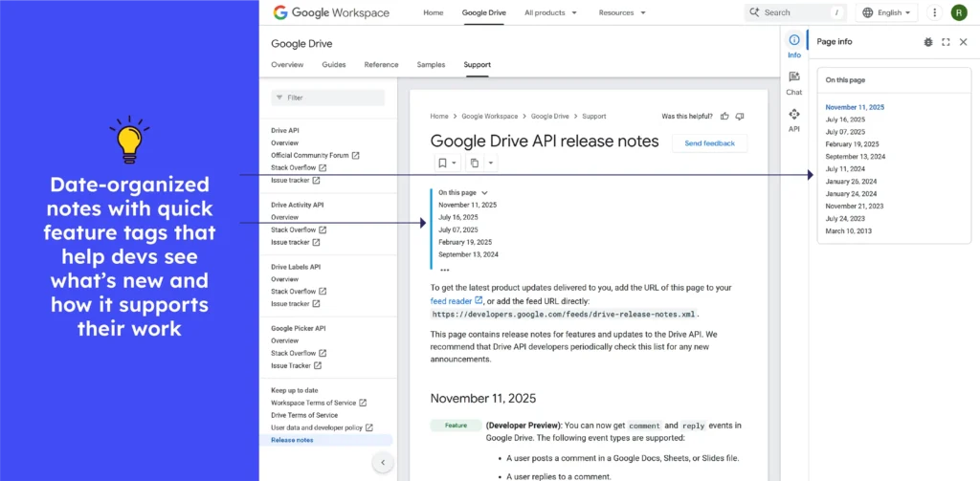Click the Send feedback button
This screenshot has width=980, height=481.
tap(709, 143)
